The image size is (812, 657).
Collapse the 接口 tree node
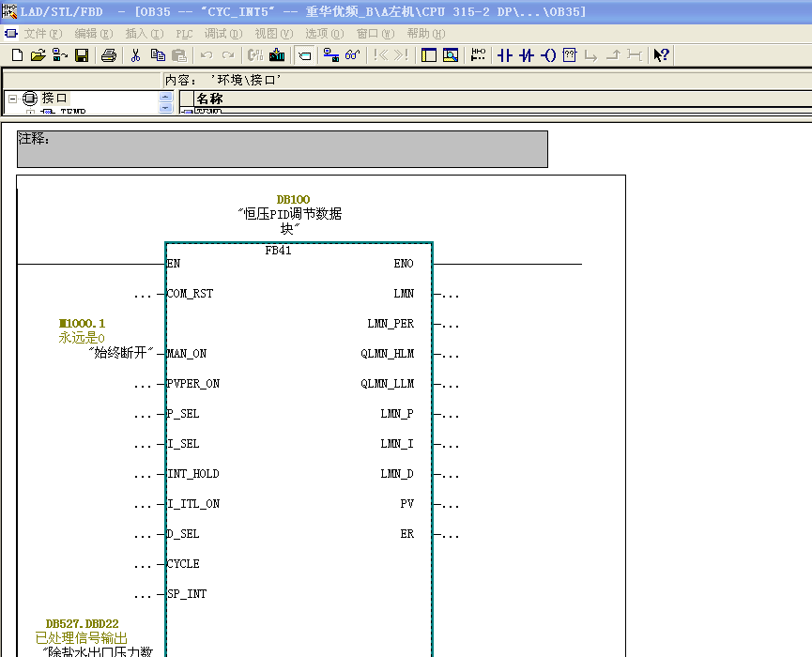point(12,99)
